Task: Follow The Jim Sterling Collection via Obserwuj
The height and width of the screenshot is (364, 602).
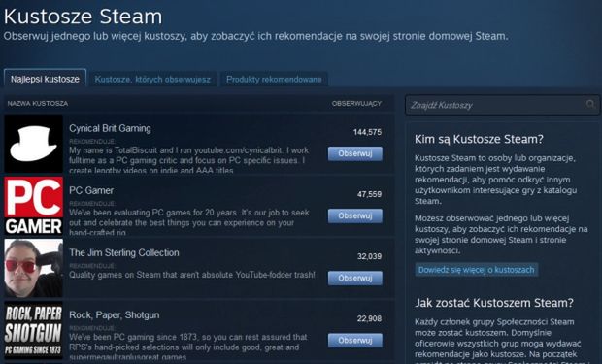Action: (355, 278)
